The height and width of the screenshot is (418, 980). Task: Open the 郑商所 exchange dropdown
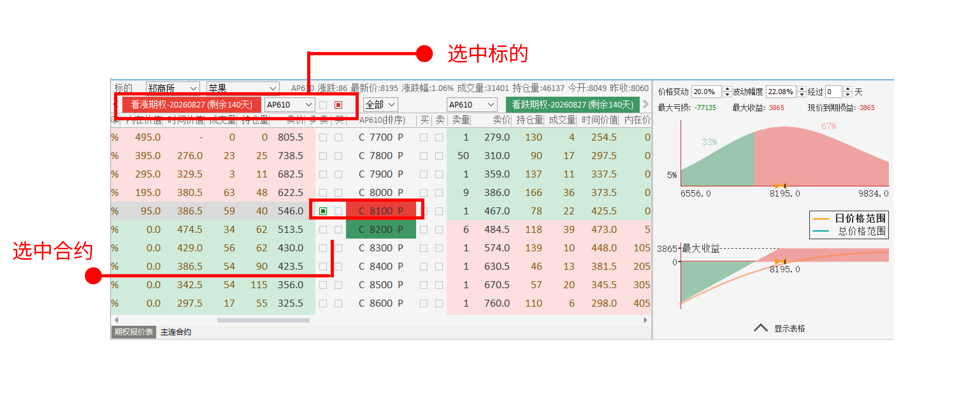pos(172,88)
